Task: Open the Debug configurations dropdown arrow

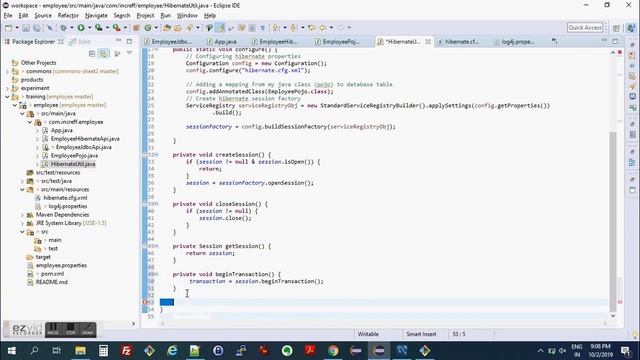Action: pyautogui.click(x=71, y=28)
